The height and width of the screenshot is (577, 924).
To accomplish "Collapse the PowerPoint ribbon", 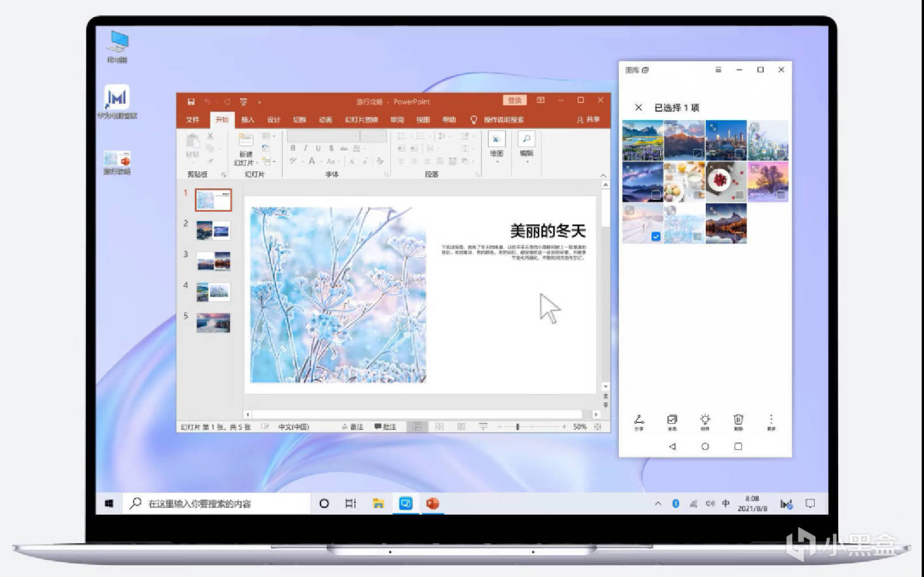I will pyautogui.click(x=603, y=175).
